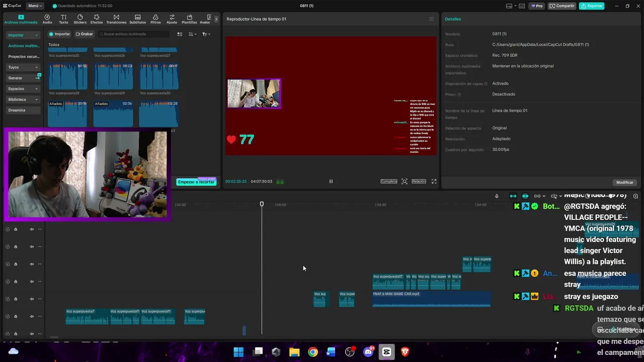Click clock icon on Voz superpuesta7 track
644x362 pixels.
point(8,316)
